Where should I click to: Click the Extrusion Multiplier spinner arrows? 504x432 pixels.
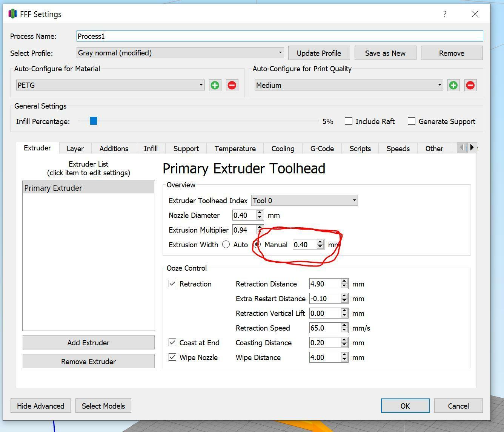click(260, 230)
